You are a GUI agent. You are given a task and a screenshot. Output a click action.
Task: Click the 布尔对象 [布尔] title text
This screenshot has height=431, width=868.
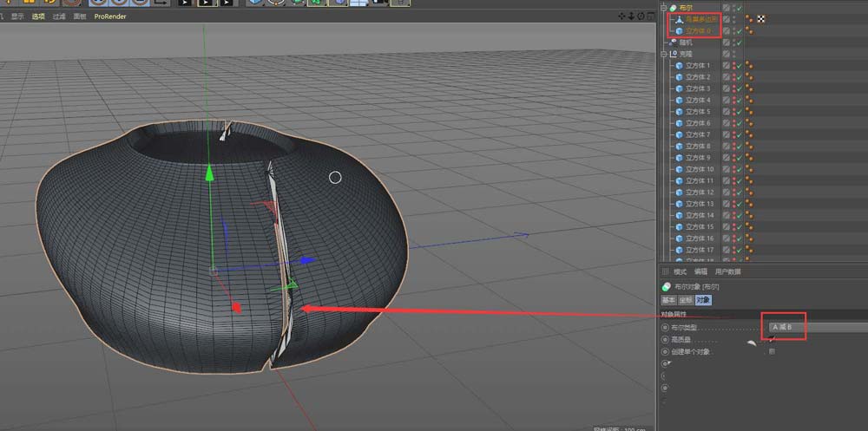(696, 286)
